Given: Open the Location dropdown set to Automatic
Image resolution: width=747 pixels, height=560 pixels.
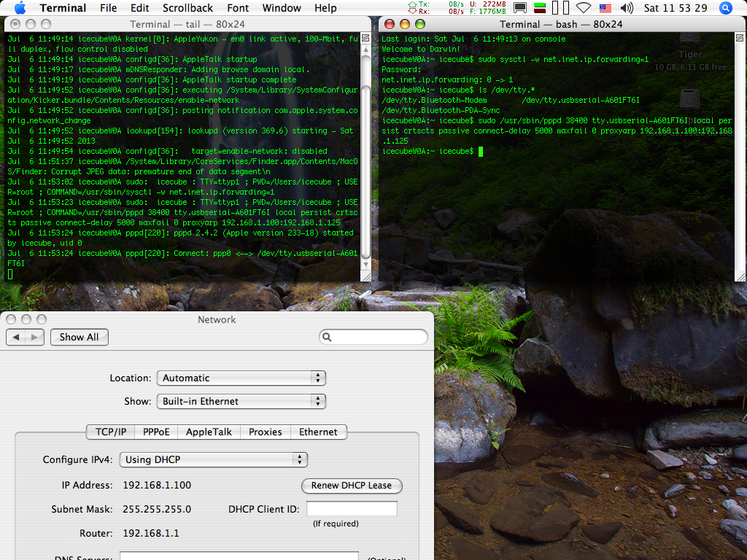Looking at the screenshot, I should pos(241,378).
